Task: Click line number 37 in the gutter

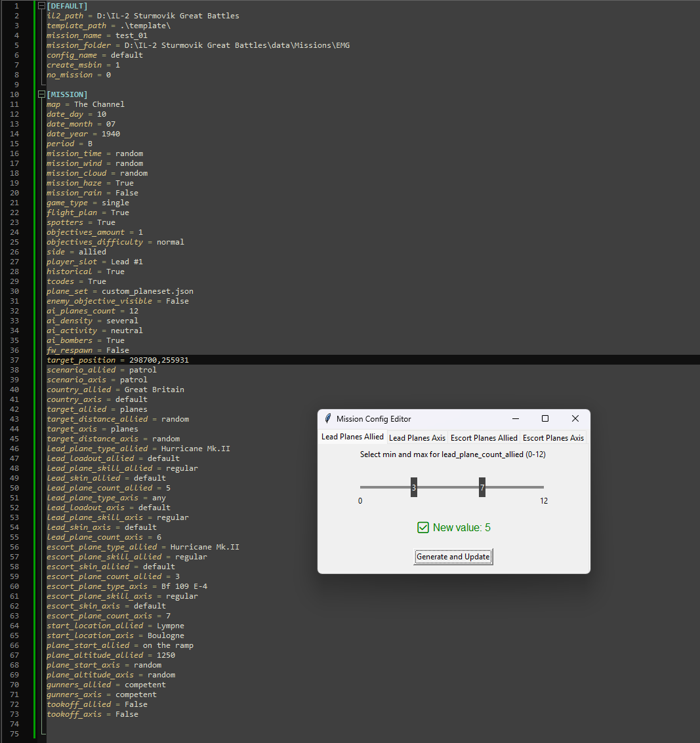Action: pyautogui.click(x=14, y=360)
